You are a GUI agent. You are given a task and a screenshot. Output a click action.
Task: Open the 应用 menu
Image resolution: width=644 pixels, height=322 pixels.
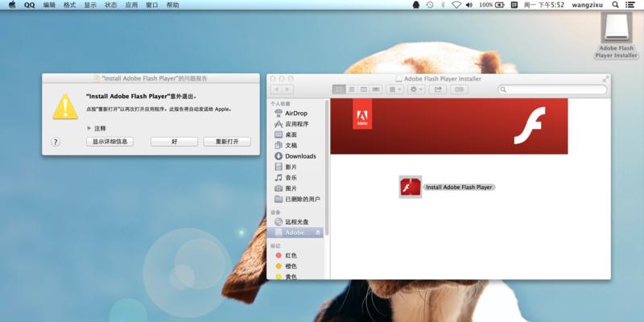click(131, 5)
